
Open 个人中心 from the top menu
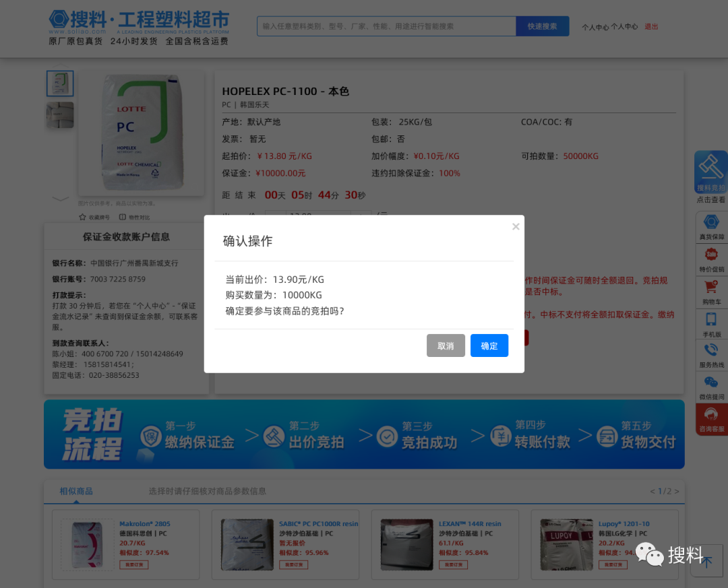595,27
